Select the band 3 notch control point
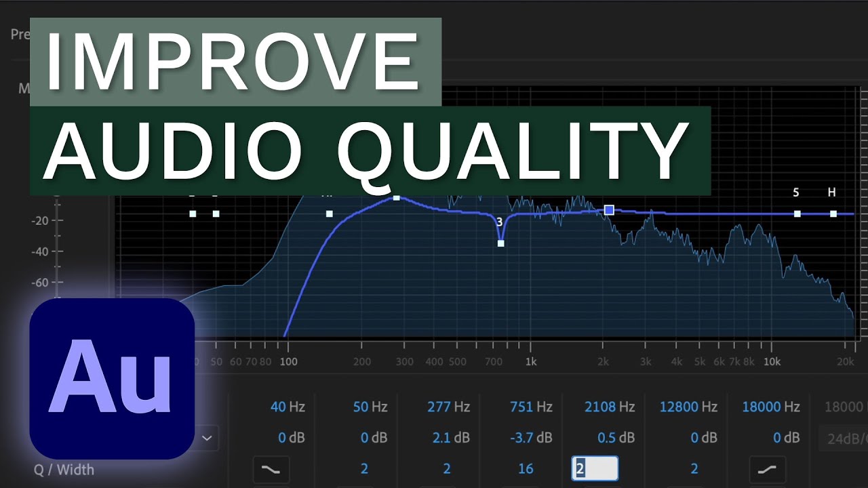 click(500, 243)
